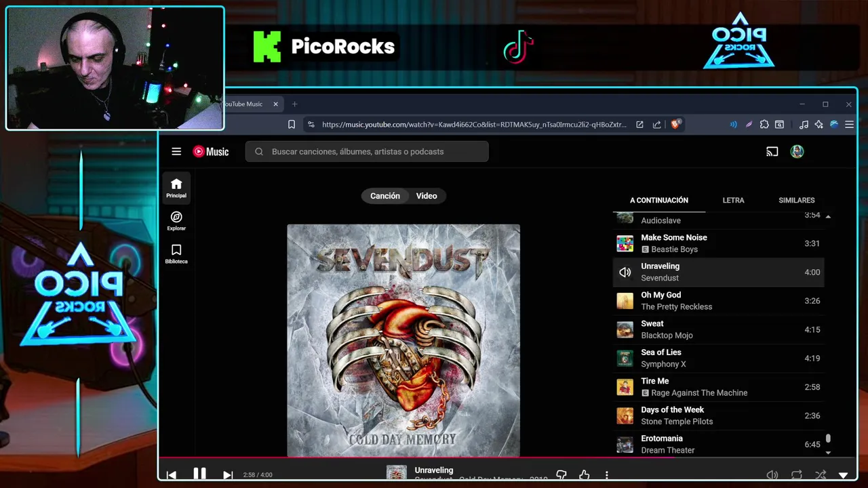Open a new browser tab
The width and height of the screenshot is (868, 488).
coord(294,104)
